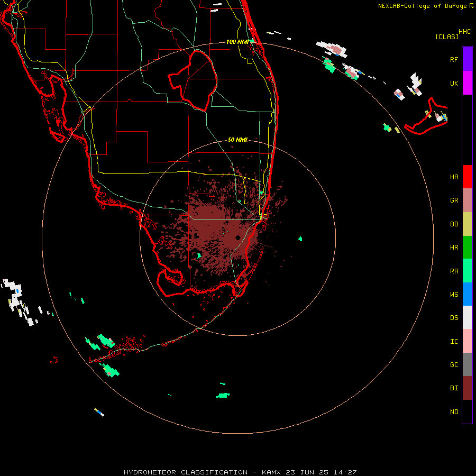Image resolution: width=476 pixels, height=476 pixels.
Task: Click the UK legend label
Action: tap(454, 84)
